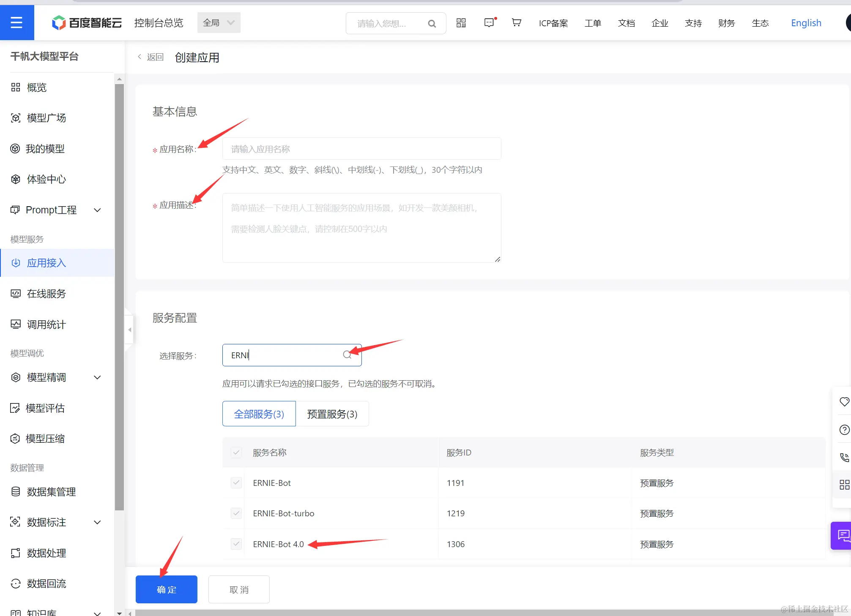Check the ERNIE-Bot service checkbox
Image resolution: width=851 pixels, height=616 pixels.
click(x=235, y=482)
